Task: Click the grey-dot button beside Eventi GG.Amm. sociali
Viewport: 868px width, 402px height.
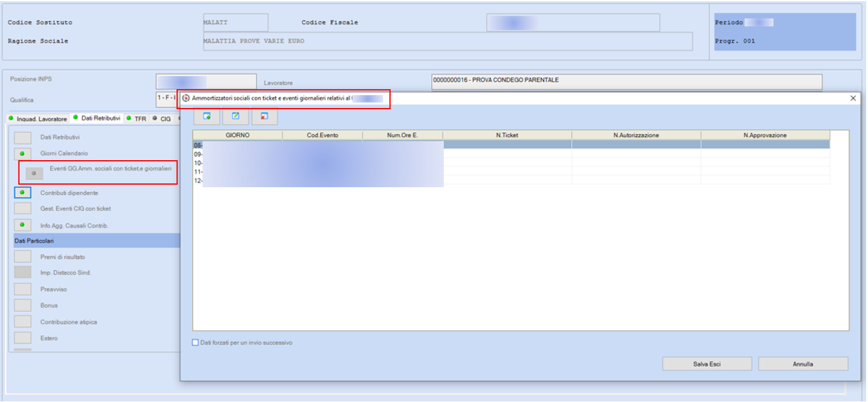Action: [34, 174]
